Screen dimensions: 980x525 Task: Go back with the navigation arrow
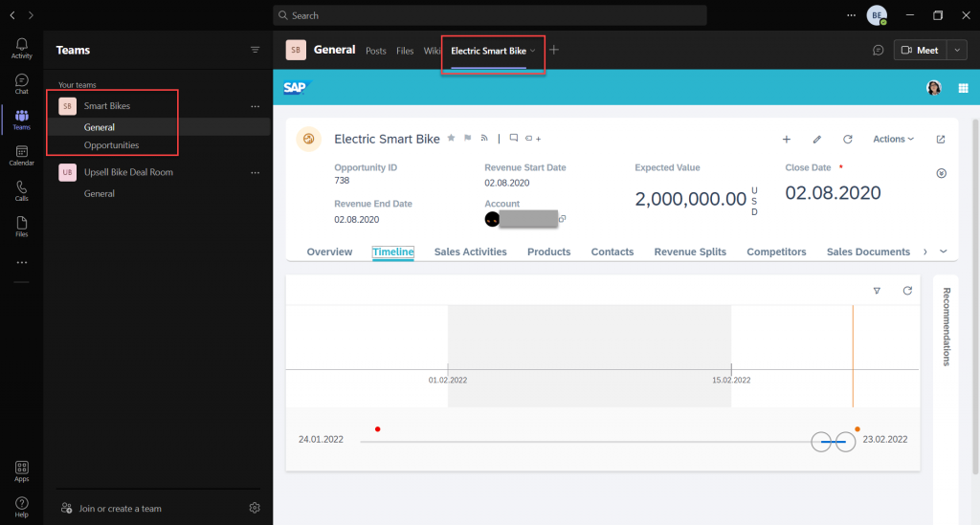[12, 15]
